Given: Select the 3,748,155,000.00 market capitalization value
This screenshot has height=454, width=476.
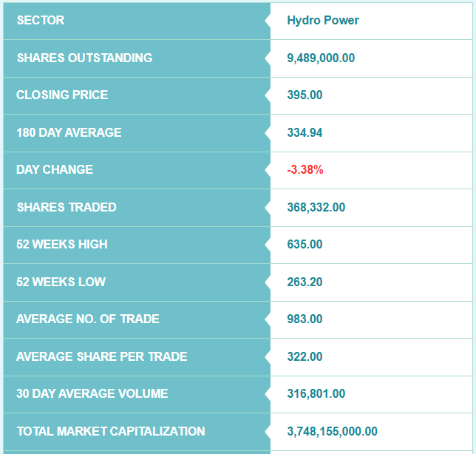Looking at the screenshot, I should (332, 432).
